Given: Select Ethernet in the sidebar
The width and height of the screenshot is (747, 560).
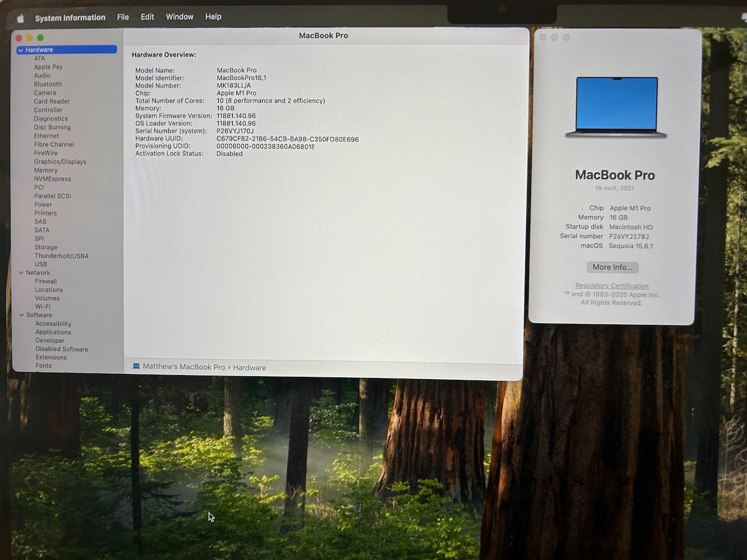Looking at the screenshot, I should [x=46, y=136].
